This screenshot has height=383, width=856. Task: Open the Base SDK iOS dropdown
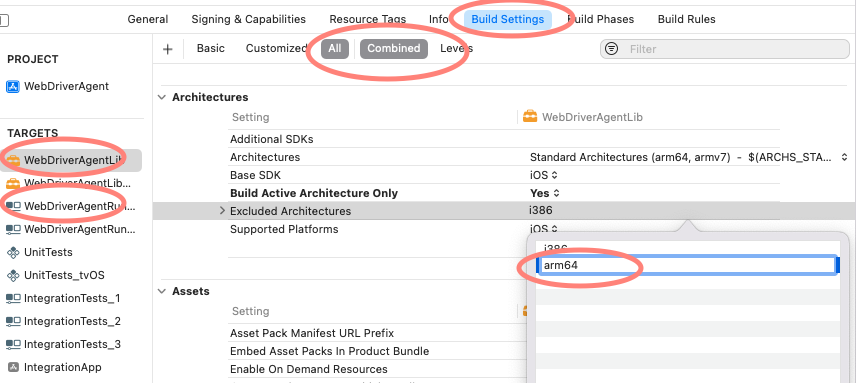pyautogui.click(x=543, y=175)
